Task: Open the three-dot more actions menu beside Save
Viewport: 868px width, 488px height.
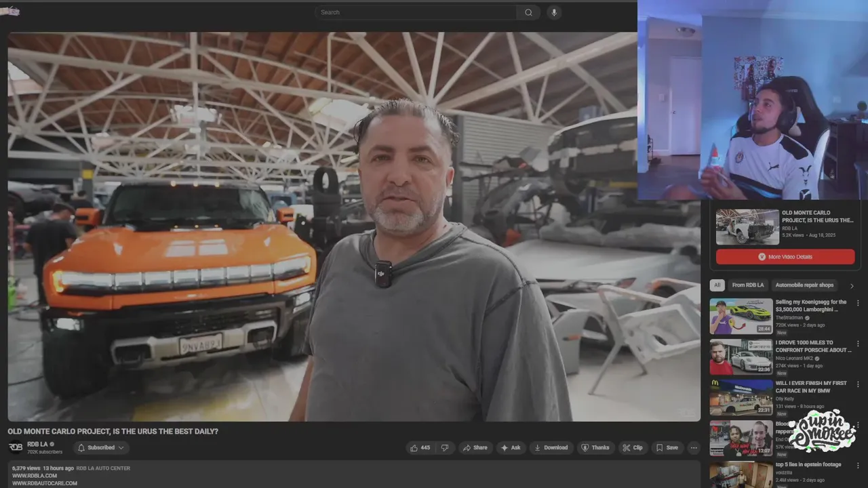Action: pyautogui.click(x=693, y=447)
